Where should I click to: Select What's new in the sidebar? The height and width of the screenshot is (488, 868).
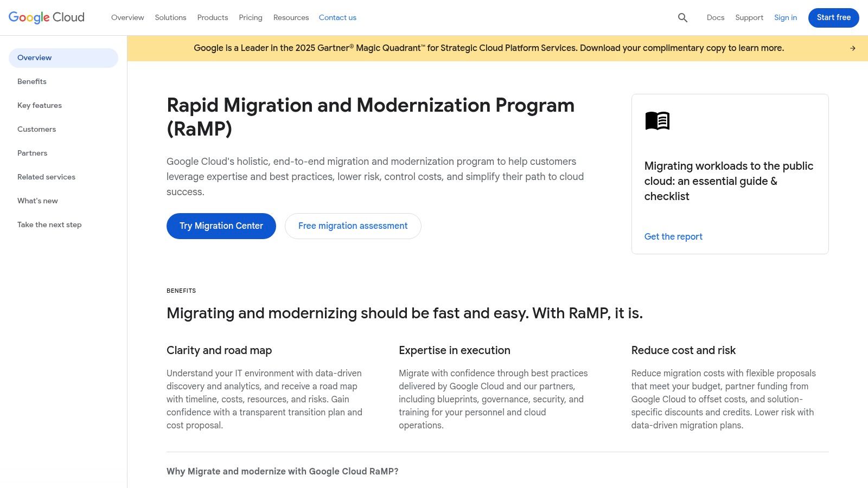[x=37, y=201]
